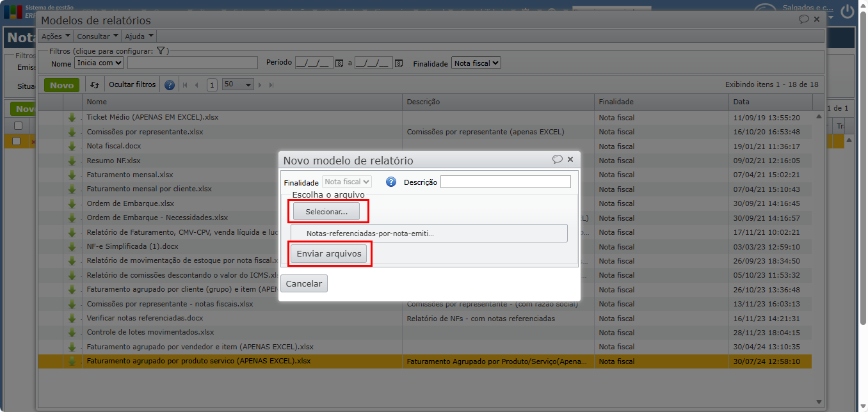
Task: Open the Ações menu
Action: 56,36
